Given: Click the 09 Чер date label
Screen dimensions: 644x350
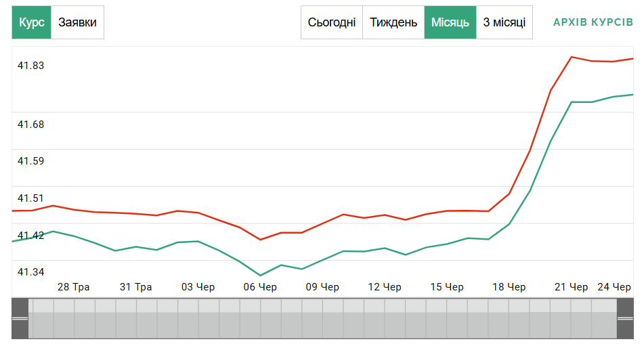Looking at the screenshot, I should (x=322, y=287).
